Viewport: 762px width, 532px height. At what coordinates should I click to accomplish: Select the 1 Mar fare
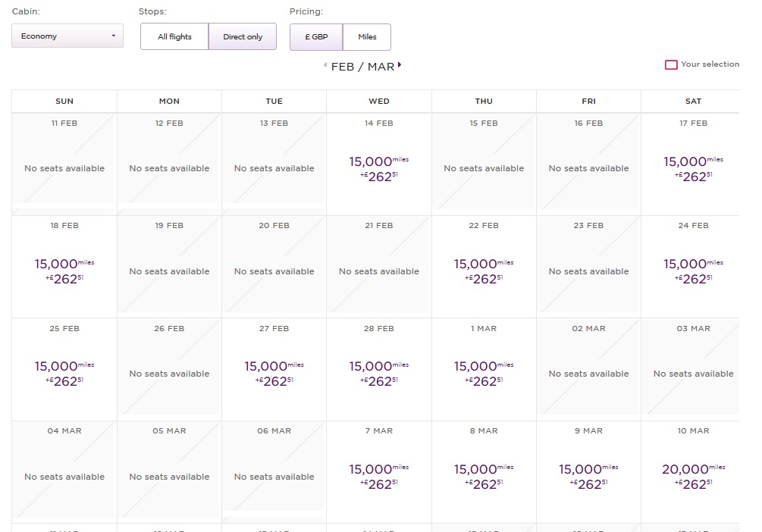(x=484, y=373)
